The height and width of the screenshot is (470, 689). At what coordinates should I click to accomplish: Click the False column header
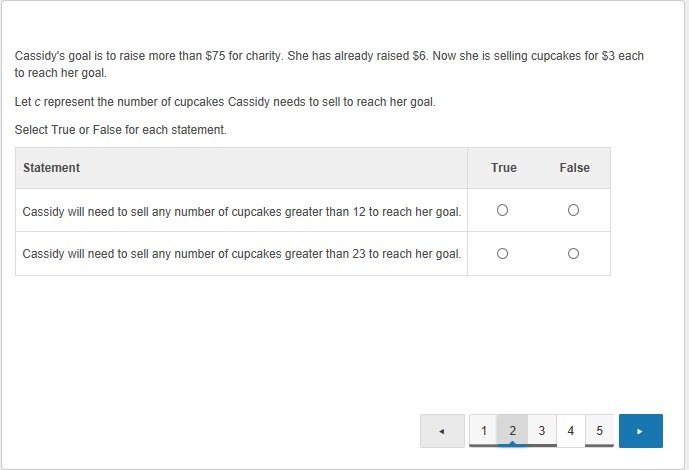pyautogui.click(x=575, y=168)
